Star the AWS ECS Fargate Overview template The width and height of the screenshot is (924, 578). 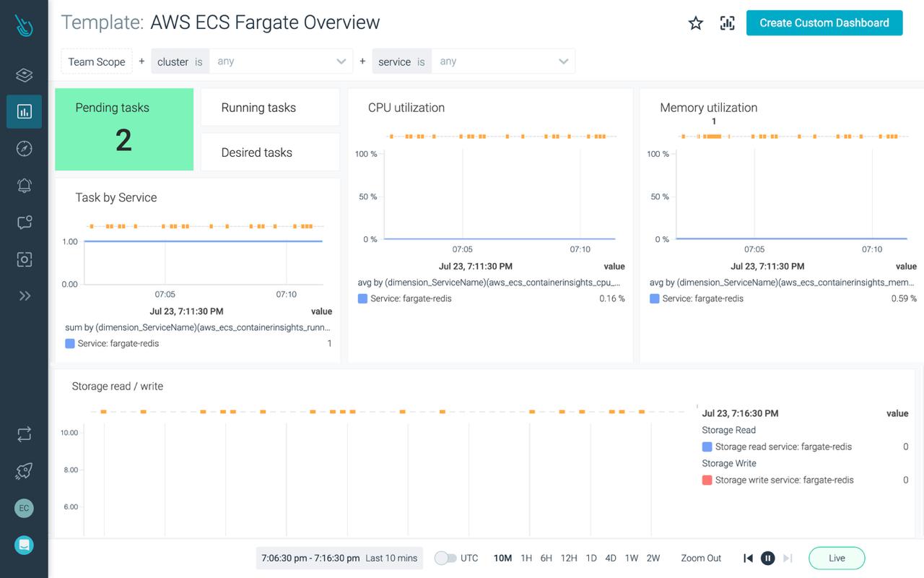(695, 22)
